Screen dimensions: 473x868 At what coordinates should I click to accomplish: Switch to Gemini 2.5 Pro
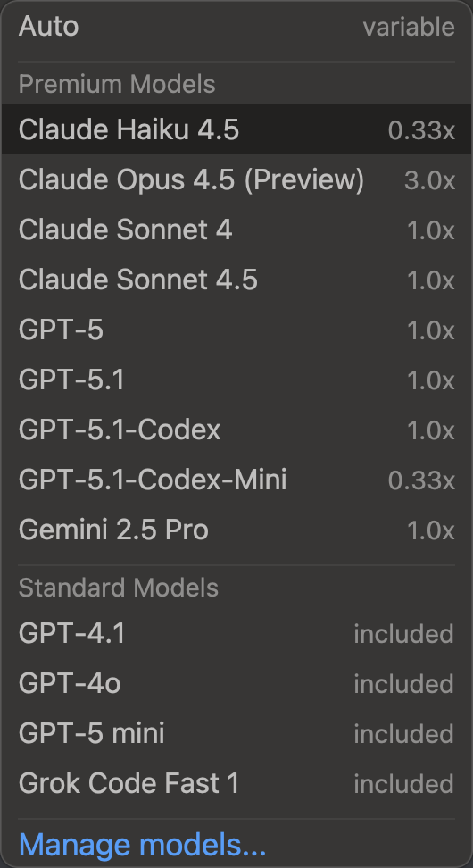coord(236,530)
